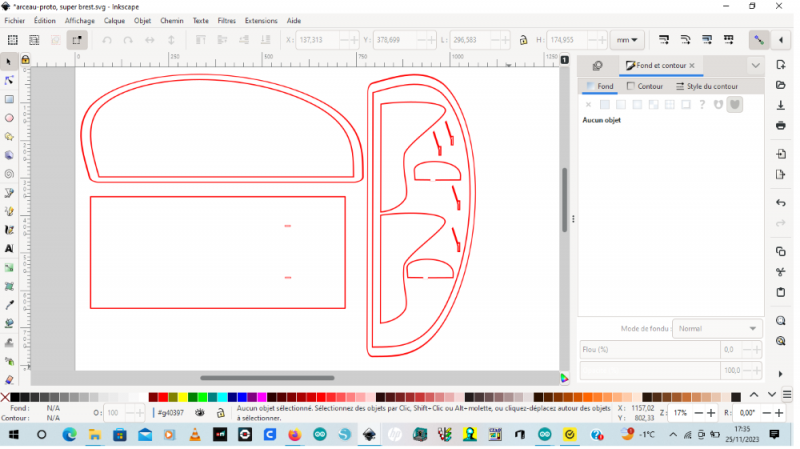The height and width of the screenshot is (449, 800).
Task: Move palette rows up with the arrow
Action: 754,394
